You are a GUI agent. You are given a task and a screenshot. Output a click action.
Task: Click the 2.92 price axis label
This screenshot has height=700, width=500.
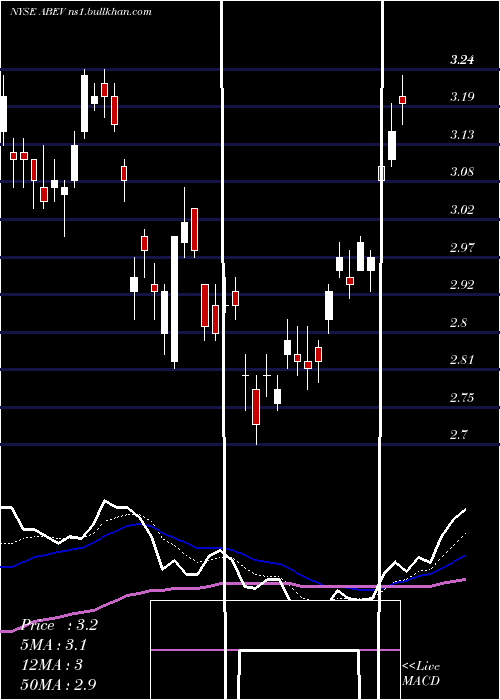462,284
